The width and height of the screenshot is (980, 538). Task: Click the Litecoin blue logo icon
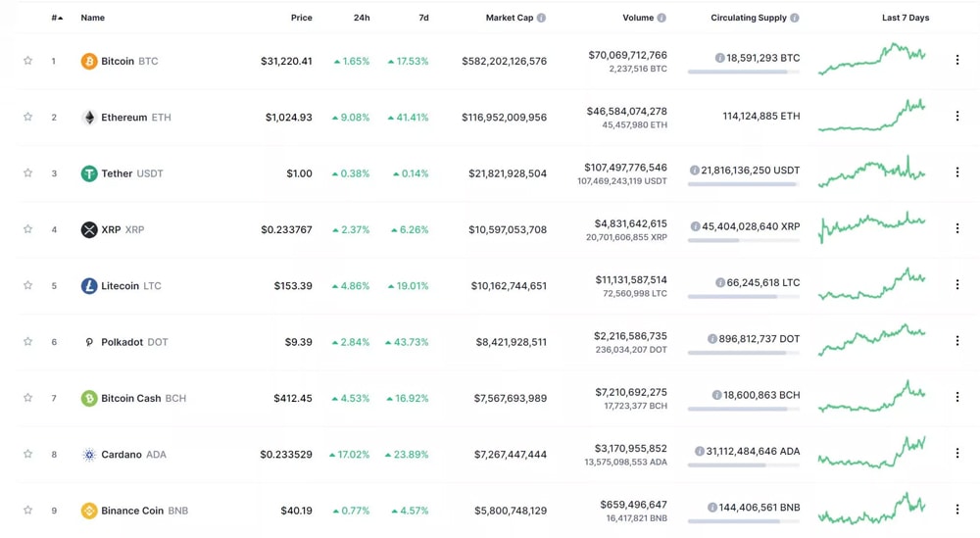(x=89, y=286)
